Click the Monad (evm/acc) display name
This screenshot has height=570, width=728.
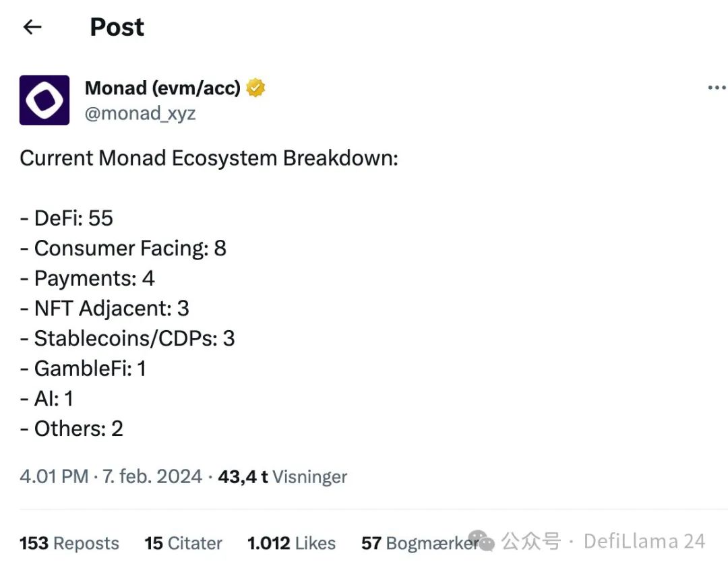(165, 88)
